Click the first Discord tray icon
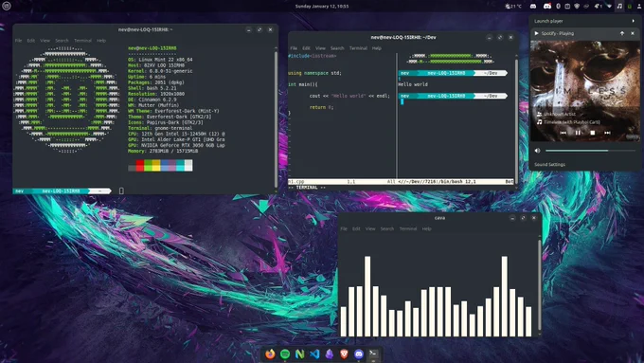The height and width of the screenshot is (363, 644). point(533,7)
